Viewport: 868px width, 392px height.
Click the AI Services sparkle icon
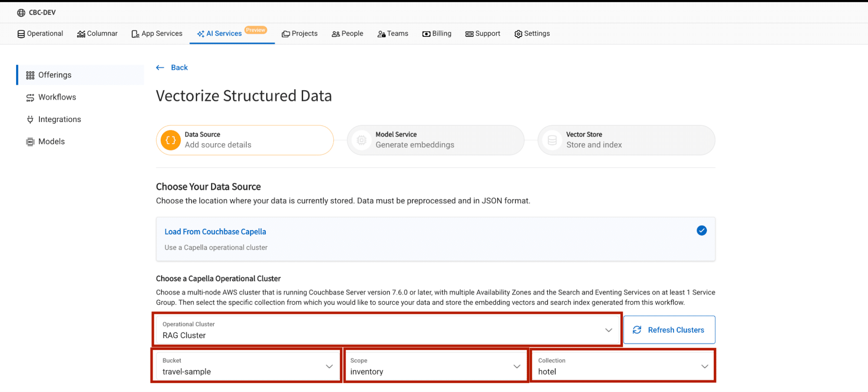(201, 34)
